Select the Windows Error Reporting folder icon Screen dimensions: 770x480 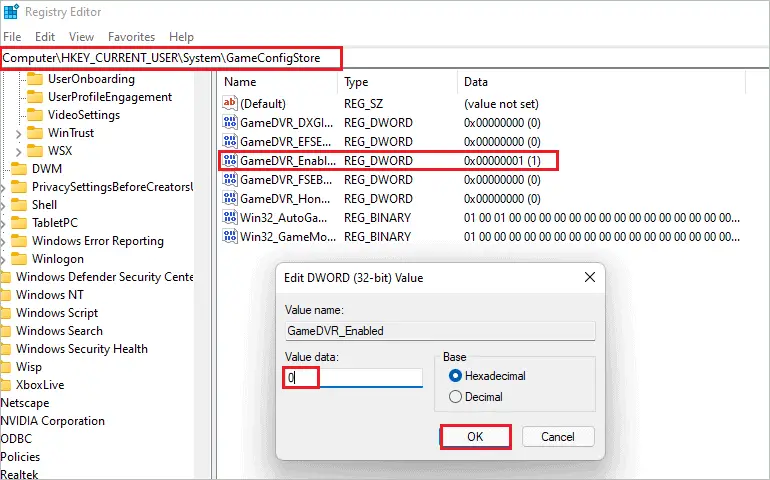19,241
